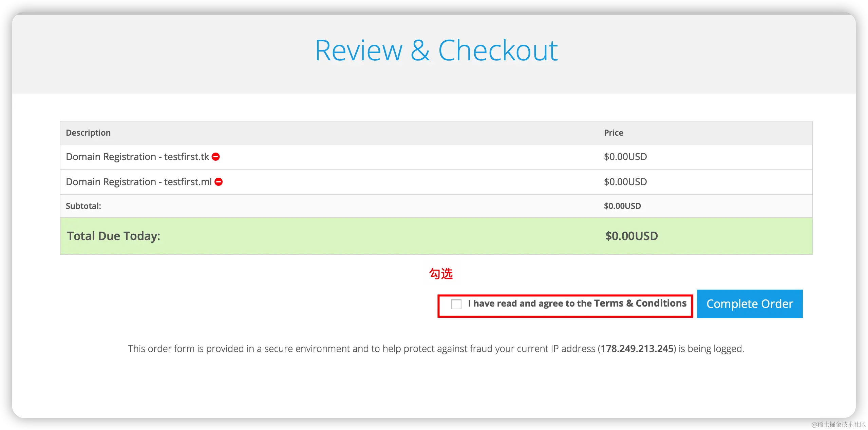Remove testfirst.tk domain from the order
The width and height of the screenshot is (868, 430).
[216, 157]
